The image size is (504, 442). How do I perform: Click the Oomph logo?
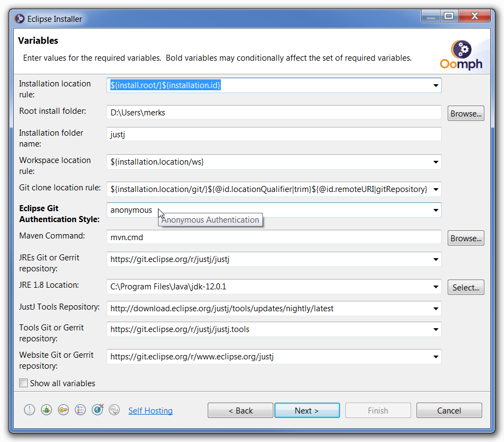click(x=461, y=55)
